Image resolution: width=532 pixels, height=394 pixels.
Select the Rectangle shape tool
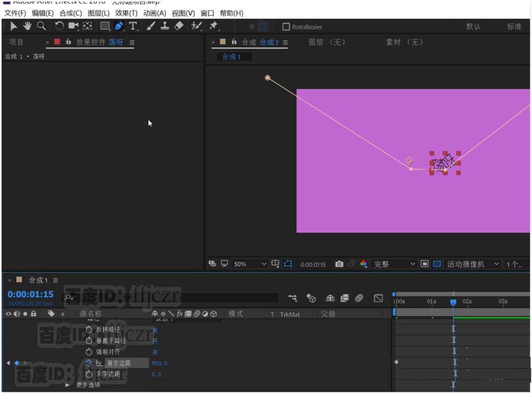coord(105,26)
